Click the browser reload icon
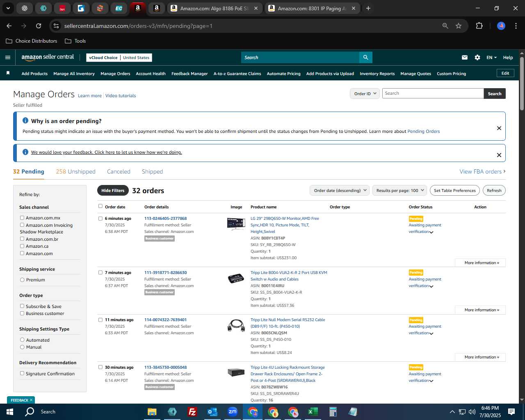The width and height of the screenshot is (525, 420). pyautogui.click(x=39, y=26)
